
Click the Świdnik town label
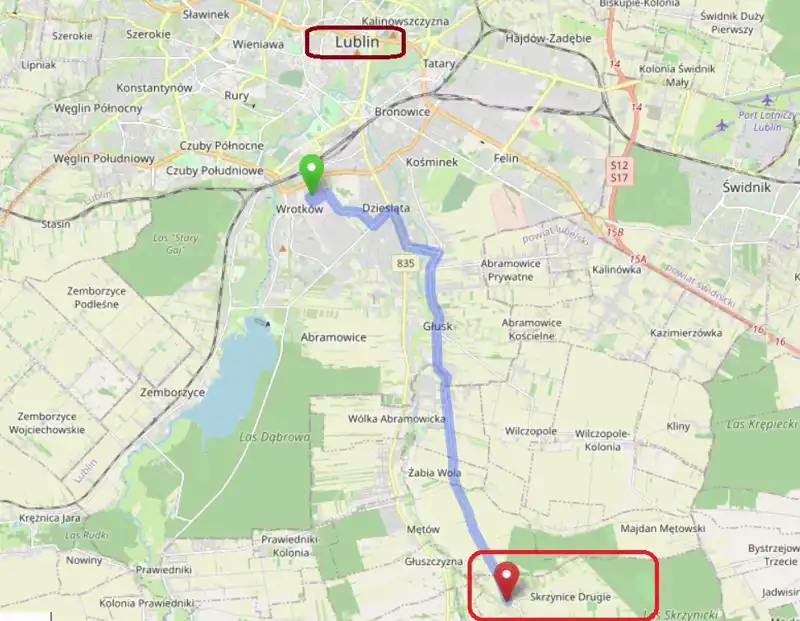pos(746,187)
